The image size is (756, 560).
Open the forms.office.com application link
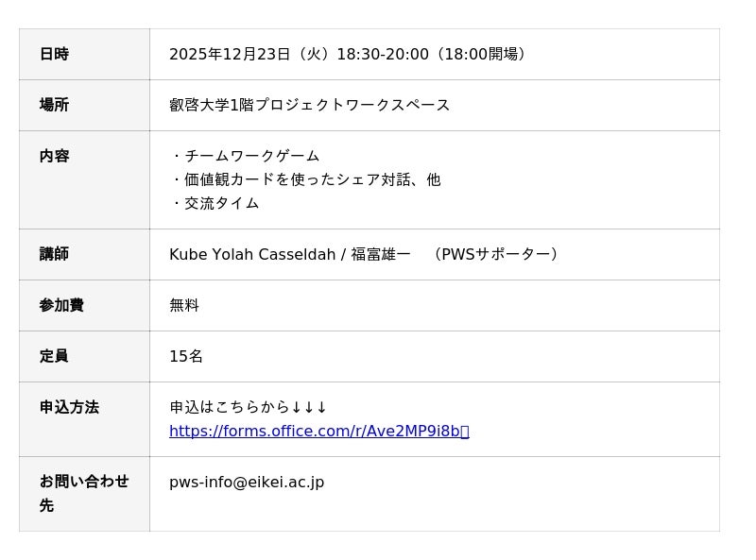315,432
